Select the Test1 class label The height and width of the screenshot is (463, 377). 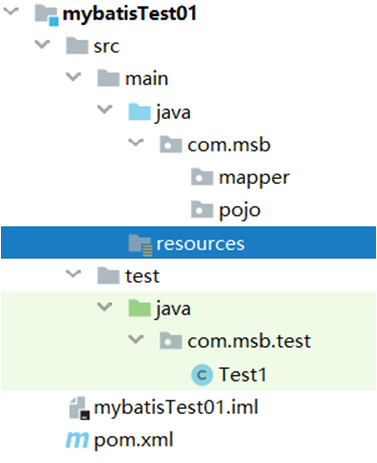tap(243, 375)
